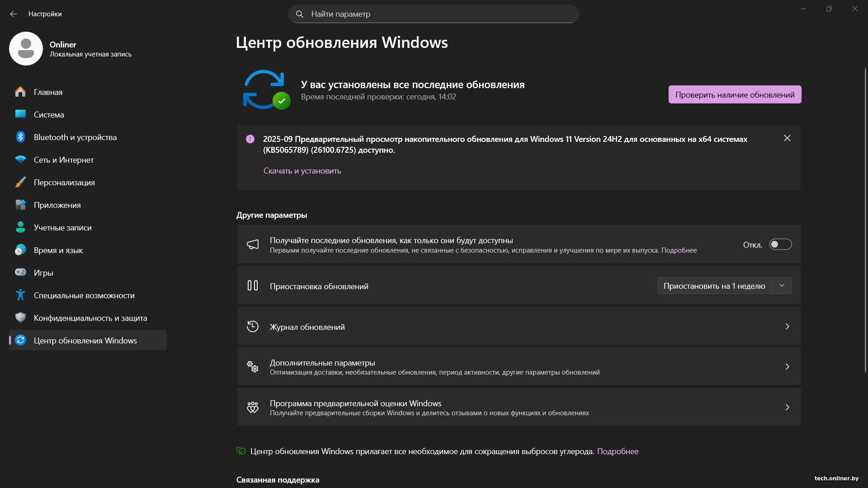Click the Сеть и Интернет Wi-Fi icon
This screenshot has height=488, width=868.
[x=20, y=160]
